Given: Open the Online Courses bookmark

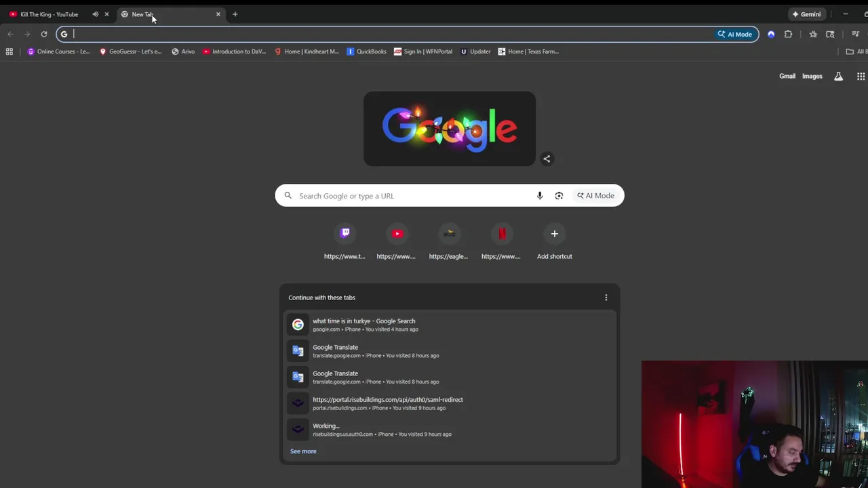Looking at the screenshot, I should (58, 52).
